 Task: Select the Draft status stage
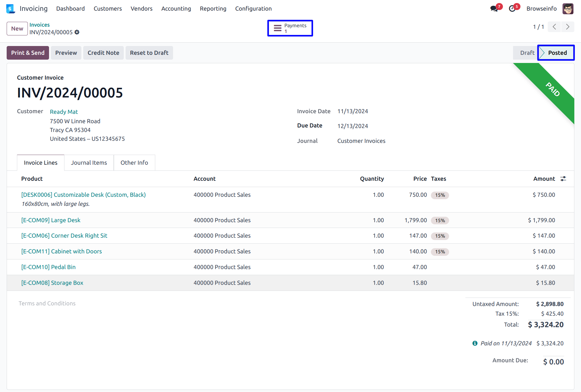click(x=527, y=53)
